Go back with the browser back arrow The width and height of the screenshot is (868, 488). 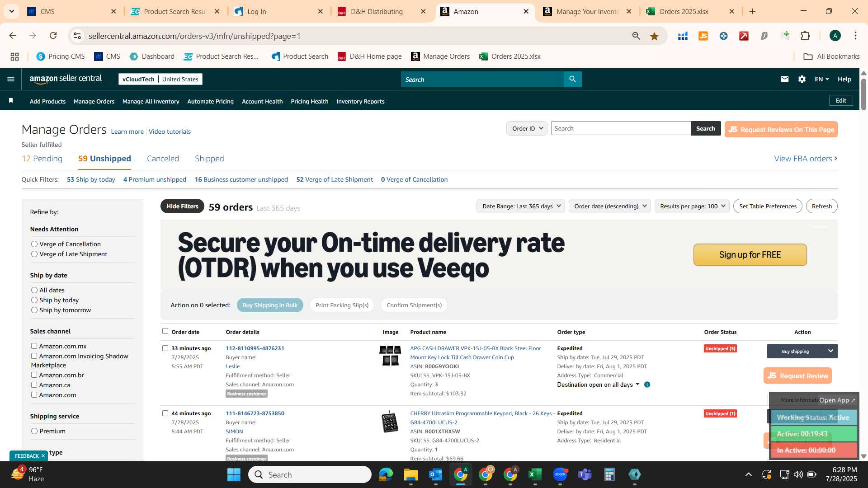coord(13,36)
